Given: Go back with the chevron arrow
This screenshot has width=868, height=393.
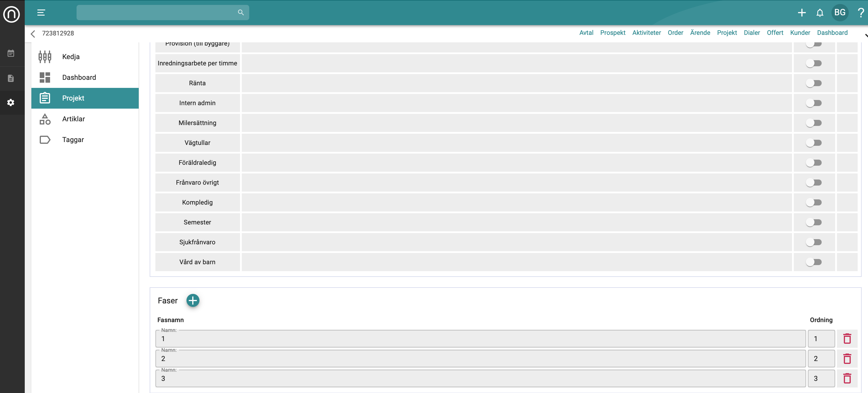Looking at the screenshot, I should tap(33, 34).
